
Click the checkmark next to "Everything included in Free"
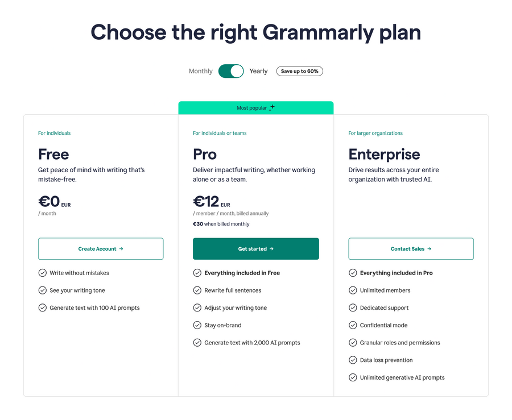tap(197, 273)
